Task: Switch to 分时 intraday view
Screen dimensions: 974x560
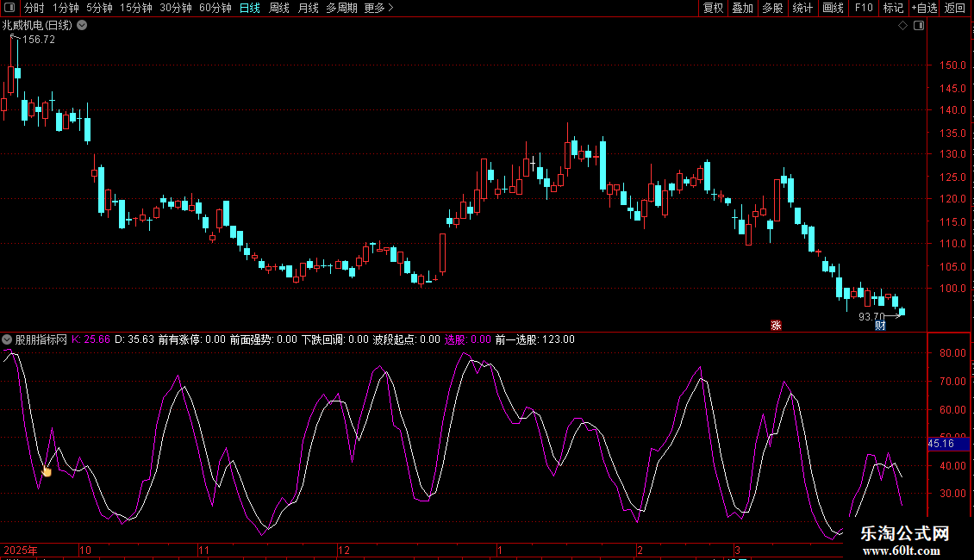Action: pyautogui.click(x=34, y=8)
